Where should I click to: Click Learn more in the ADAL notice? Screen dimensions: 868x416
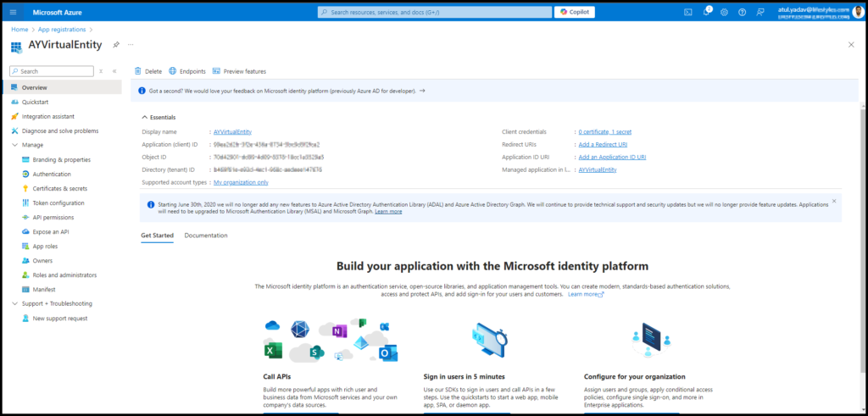point(388,211)
